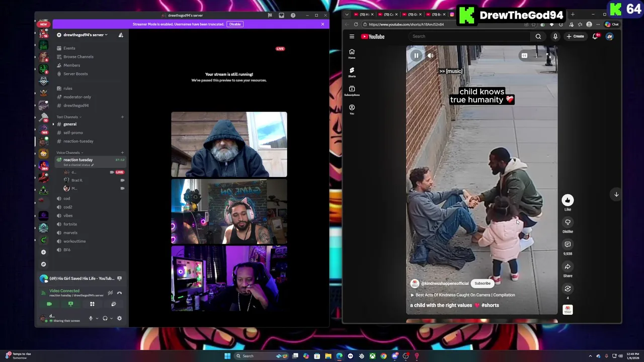Create a text channel with plus
644x362 pixels.
click(x=122, y=117)
